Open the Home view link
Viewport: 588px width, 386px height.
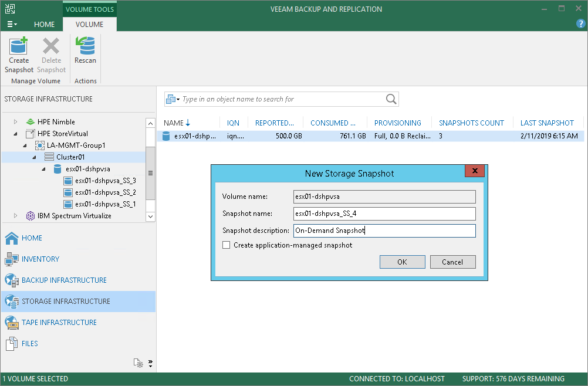click(x=32, y=238)
